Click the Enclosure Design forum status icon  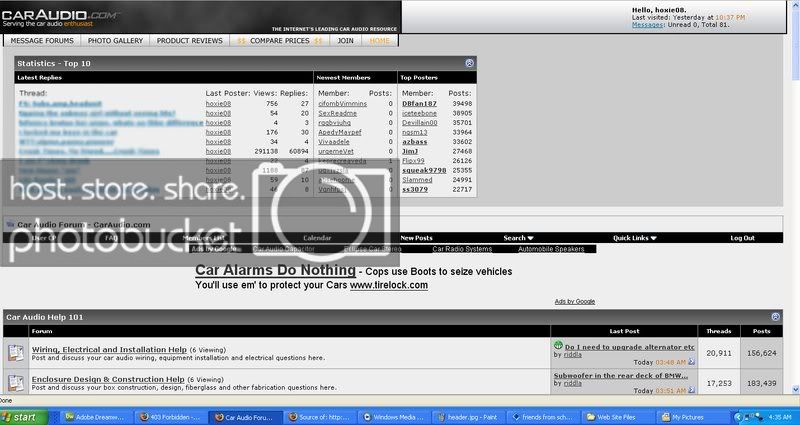15,382
